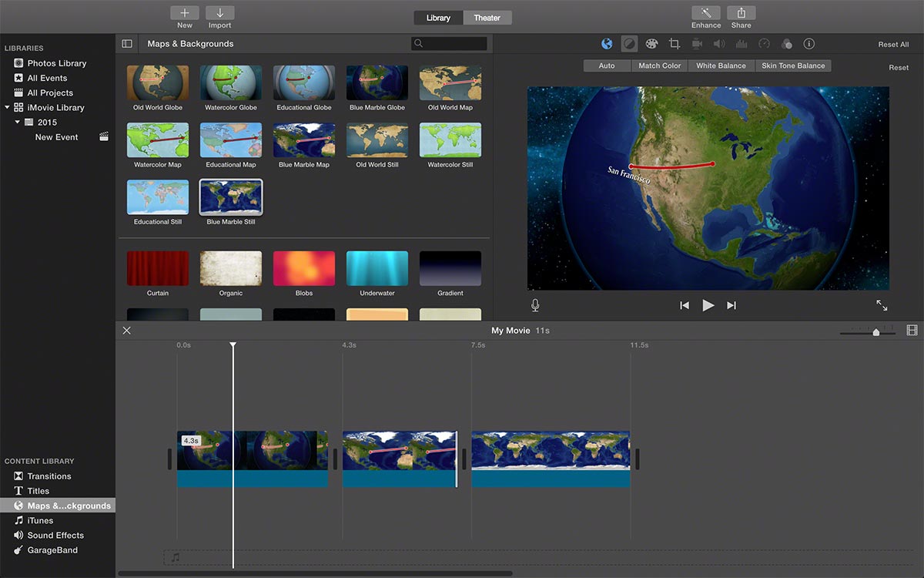This screenshot has height=578, width=924.
Task: Open the volume speaker icon
Action: pos(719,44)
